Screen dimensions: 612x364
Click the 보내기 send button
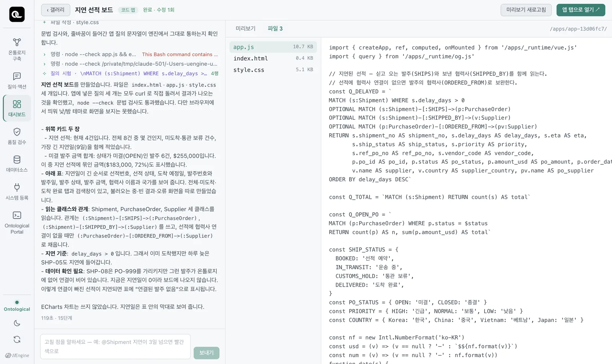207,353
